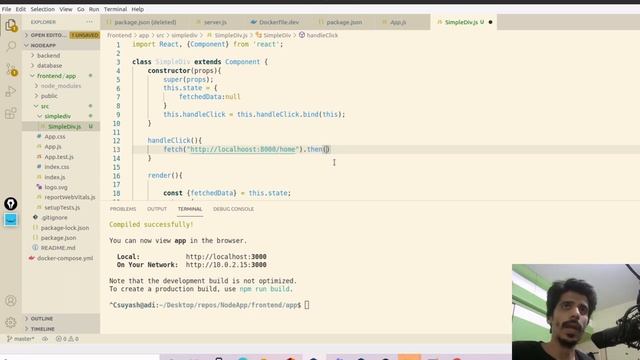The image size is (640, 360).
Task: Open App.test.js in file tree
Action: [x=59, y=157]
